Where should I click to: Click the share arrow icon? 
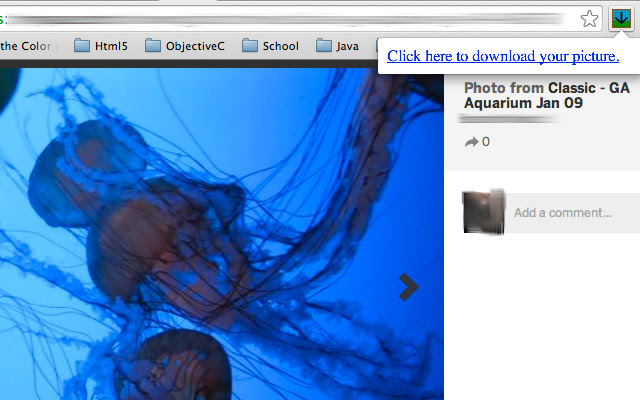(471, 142)
